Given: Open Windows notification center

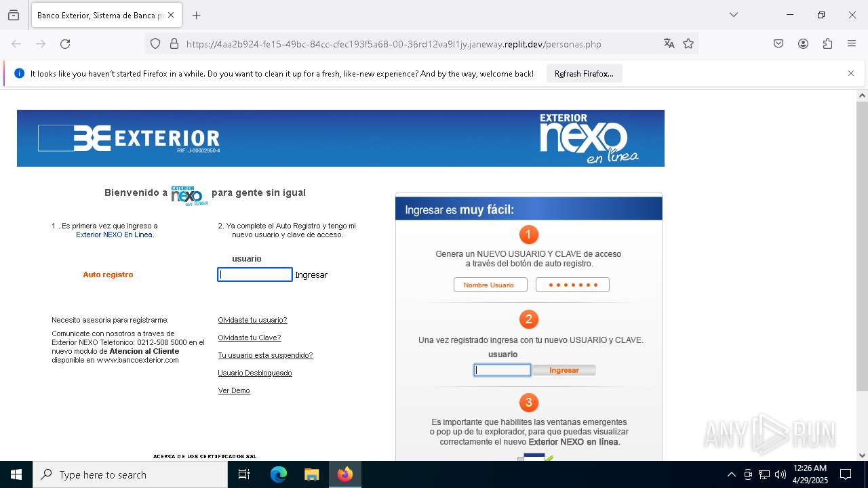Looking at the screenshot, I should (846, 474).
